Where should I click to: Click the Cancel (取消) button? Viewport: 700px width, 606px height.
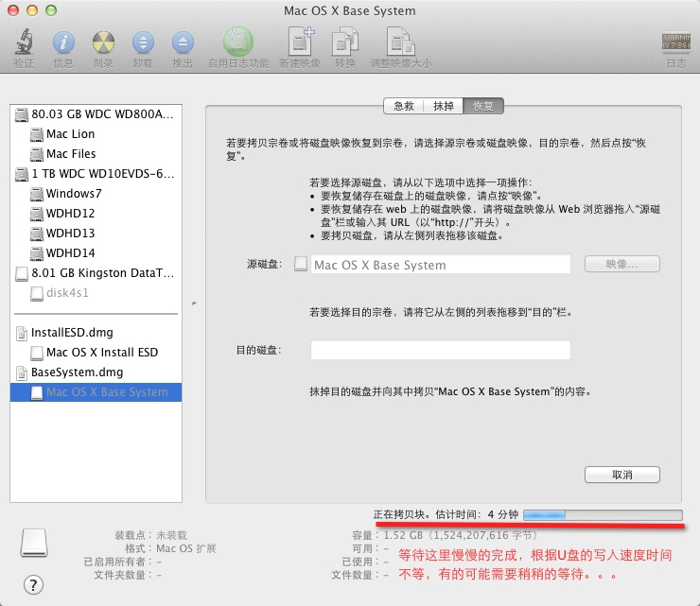click(621, 475)
